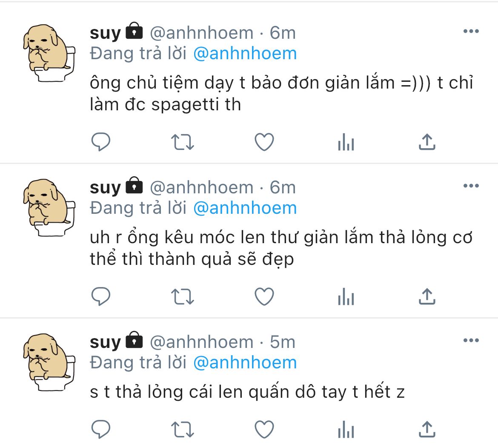Like the first tweet about ông chủ tiệm
Viewport: 498px width, 448px height.
[264, 142]
